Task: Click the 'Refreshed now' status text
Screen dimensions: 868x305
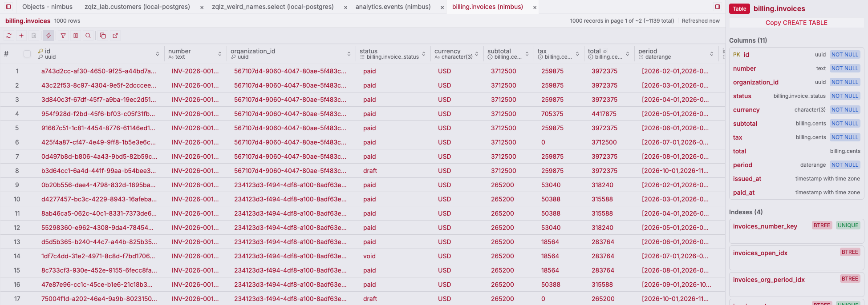Action: pyautogui.click(x=701, y=21)
